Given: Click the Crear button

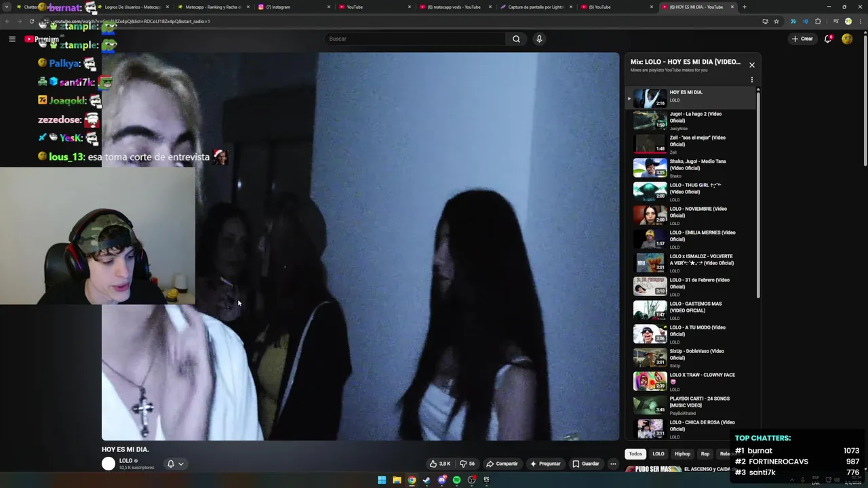Looking at the screenshot, I should [802, 39].
